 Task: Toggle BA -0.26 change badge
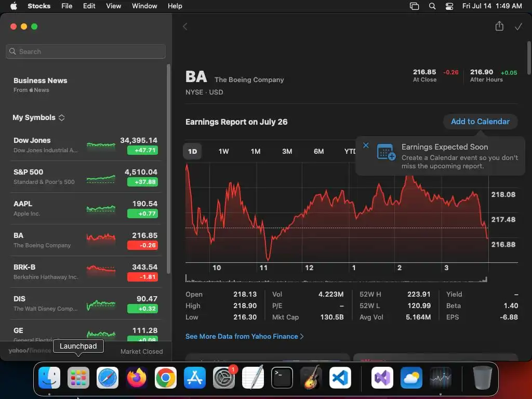142,245
